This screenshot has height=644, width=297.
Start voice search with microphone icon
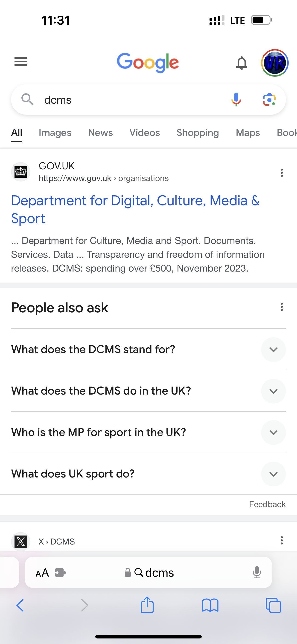236,100
